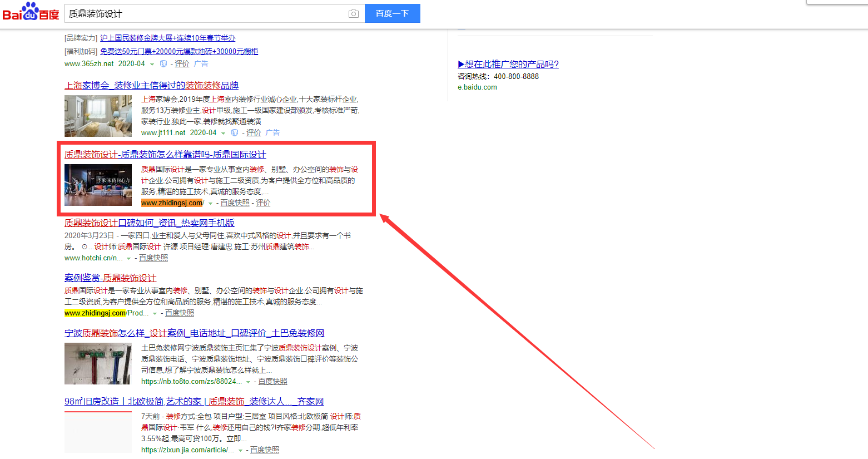Open 百度快照 for www.zhidingsj.com/Prod... result
This screenshot has height=459, width=868.
coord(180,313)
